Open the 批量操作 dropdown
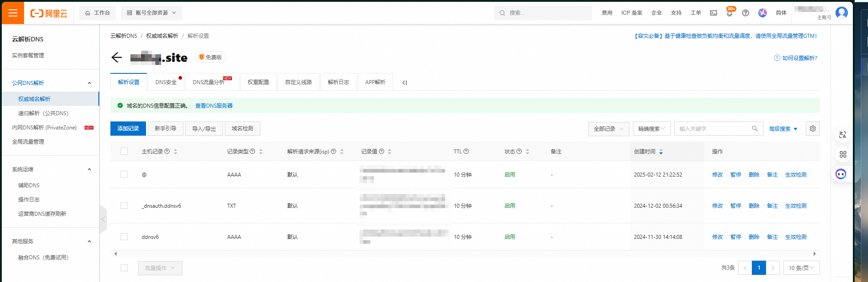868x282 pixels. pos(160,268)
